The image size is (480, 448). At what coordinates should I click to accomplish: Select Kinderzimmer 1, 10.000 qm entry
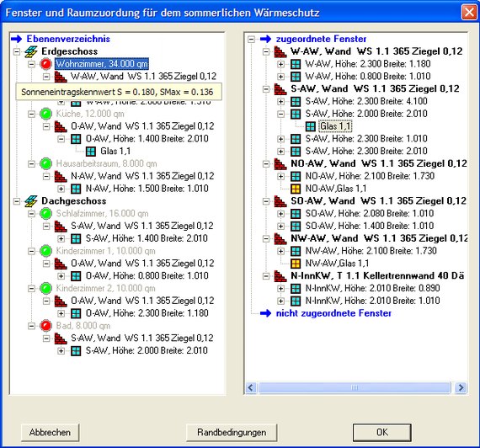coord(105,251)
